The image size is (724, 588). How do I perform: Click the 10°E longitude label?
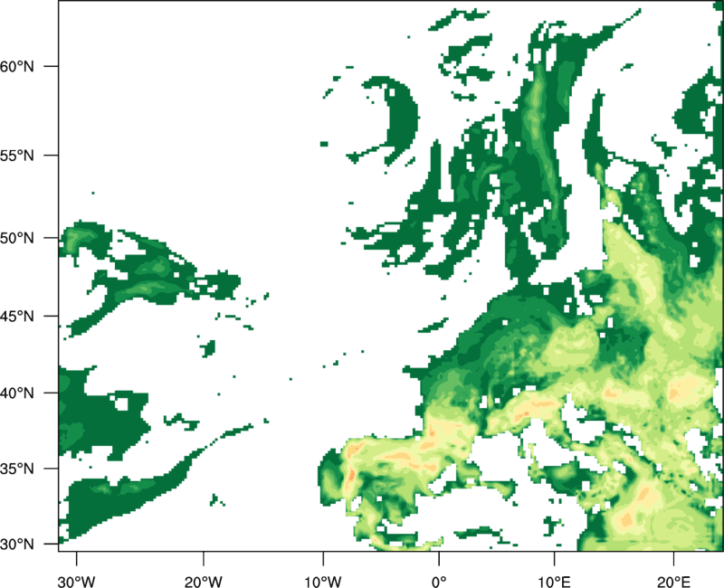point(554,582)
